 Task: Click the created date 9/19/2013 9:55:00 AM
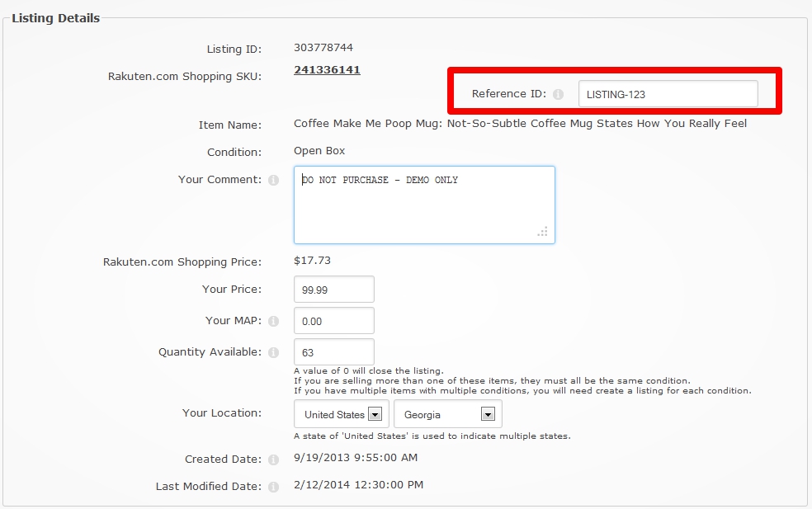click(x=355, y=458)
